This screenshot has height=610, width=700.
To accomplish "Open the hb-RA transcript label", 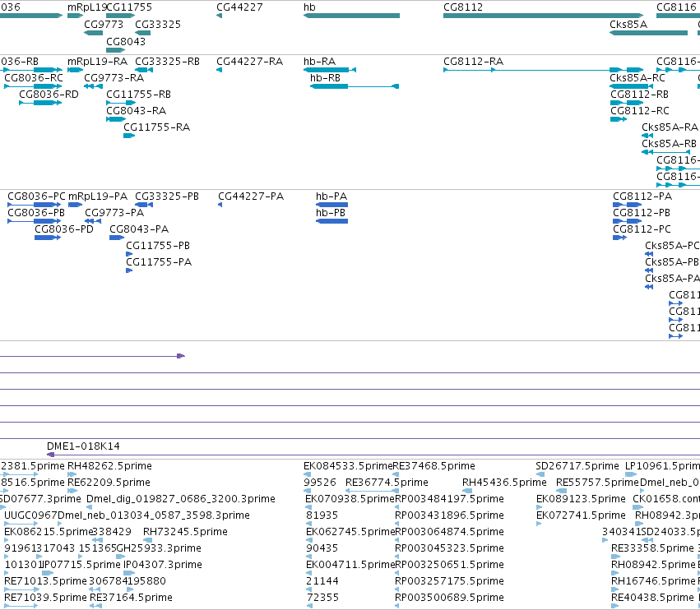I will coord(320,62).
